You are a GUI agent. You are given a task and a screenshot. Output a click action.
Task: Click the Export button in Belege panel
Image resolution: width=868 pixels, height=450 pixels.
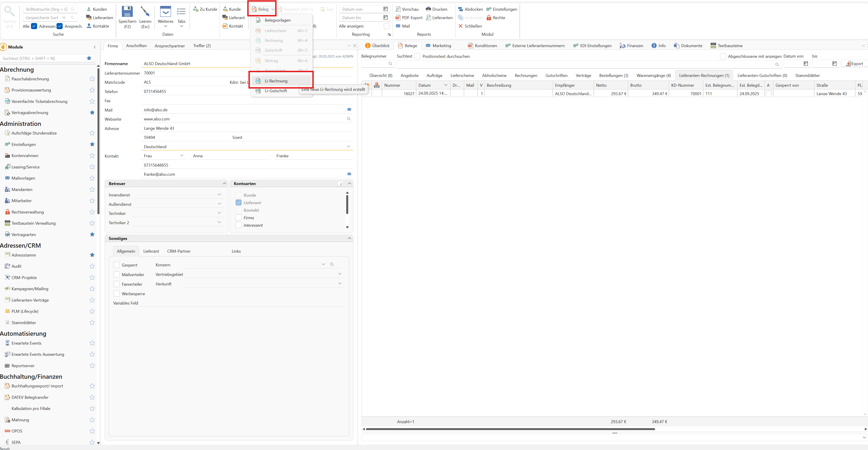tap(854, 64)
